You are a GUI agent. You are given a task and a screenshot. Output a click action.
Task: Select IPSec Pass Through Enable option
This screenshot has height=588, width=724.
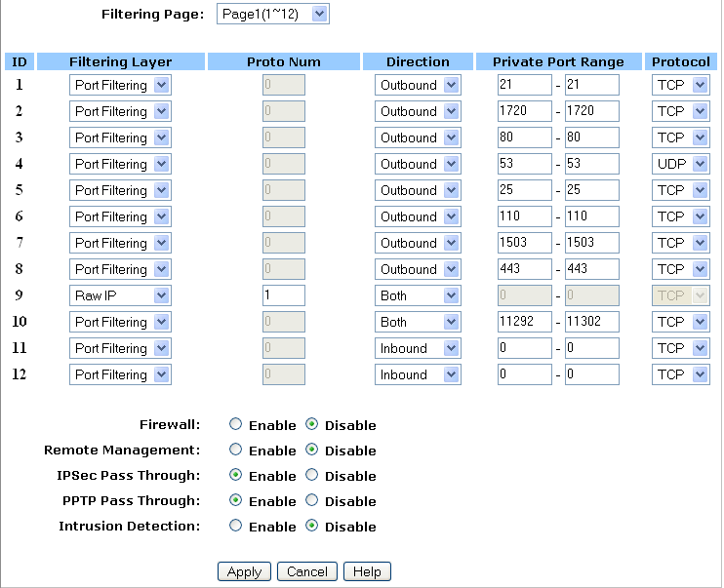[x=235, y=475]
